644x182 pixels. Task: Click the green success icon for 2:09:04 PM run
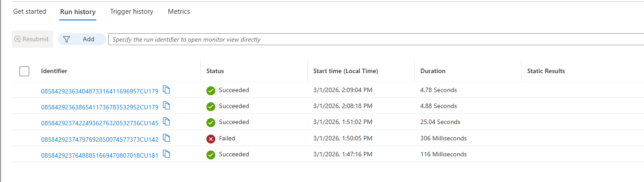(x=211, y=90)
